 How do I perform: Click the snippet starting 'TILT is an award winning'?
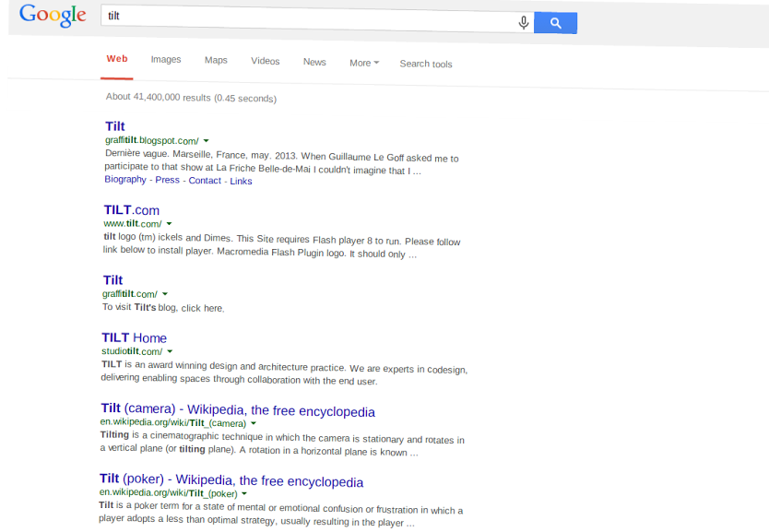[x=284, y=372]
